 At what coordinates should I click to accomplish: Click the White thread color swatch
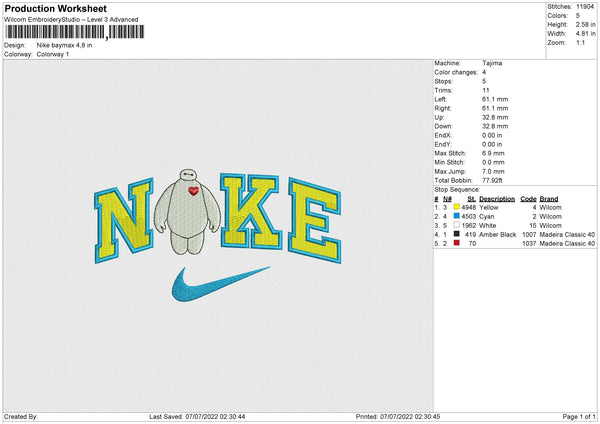[457, 225]
